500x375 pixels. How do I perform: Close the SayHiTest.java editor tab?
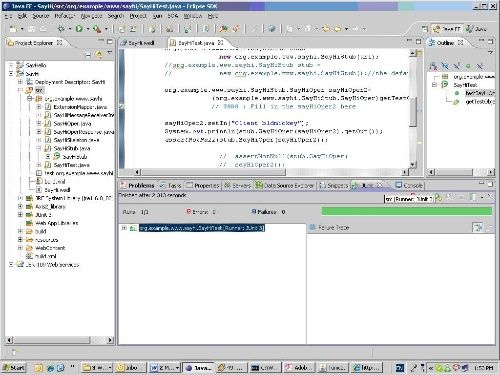(220, 42)
